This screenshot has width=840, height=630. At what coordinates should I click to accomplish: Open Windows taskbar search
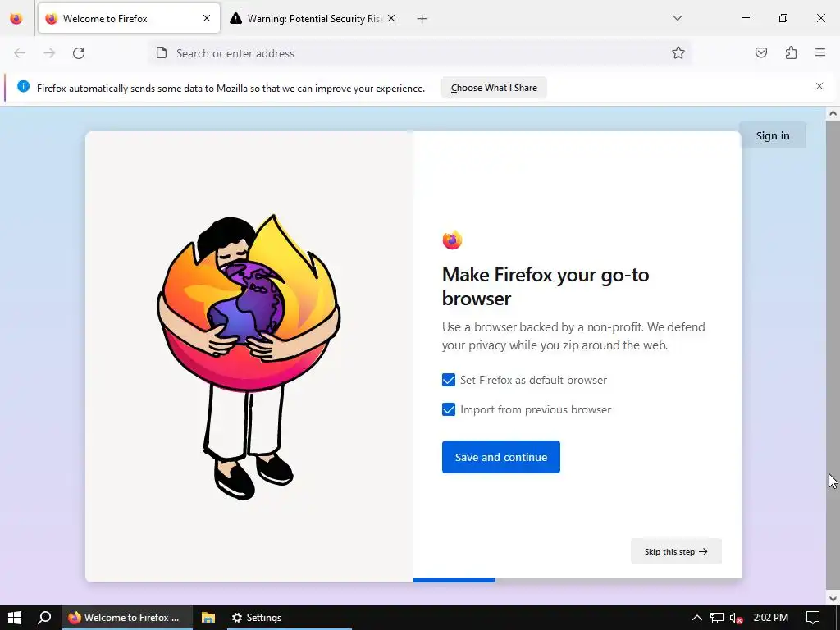click(x=44, y=618)
